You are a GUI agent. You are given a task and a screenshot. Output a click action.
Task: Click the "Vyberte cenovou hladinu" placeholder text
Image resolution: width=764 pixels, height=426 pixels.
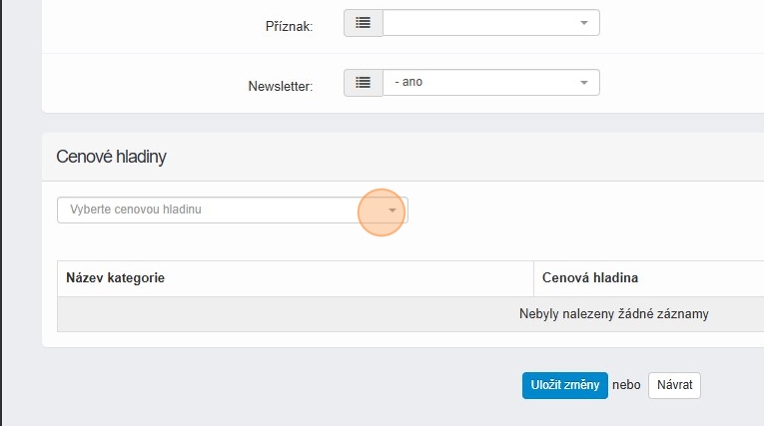coord(136,210)
